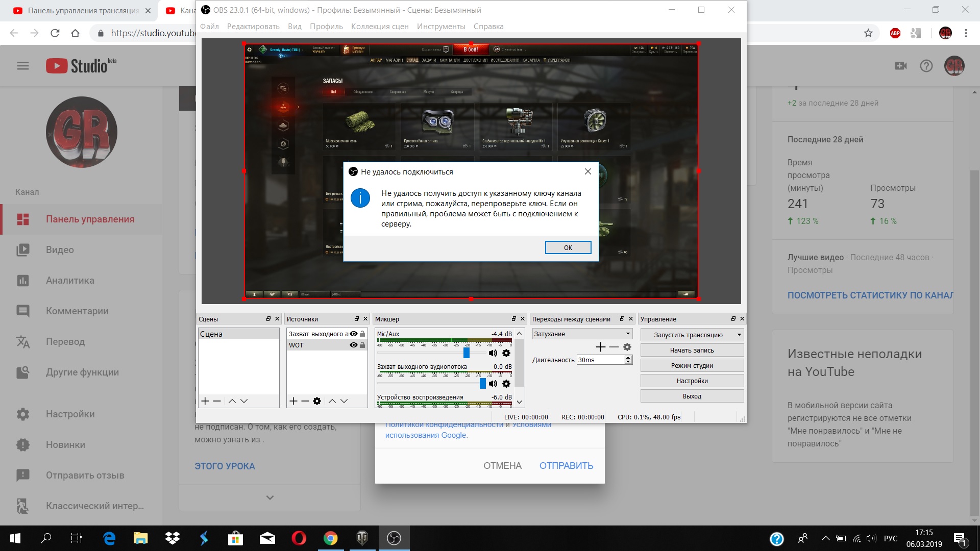The height and width of the screenshot is (551, 980).
Task: Move scene up in Scenes panel
Action: pos(232,401)
